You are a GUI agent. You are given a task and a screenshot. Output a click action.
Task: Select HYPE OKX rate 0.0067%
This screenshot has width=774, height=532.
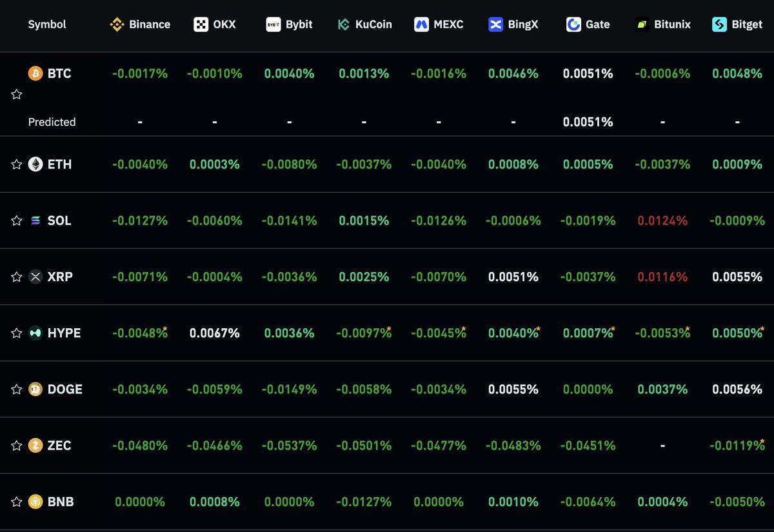point(215,333)
